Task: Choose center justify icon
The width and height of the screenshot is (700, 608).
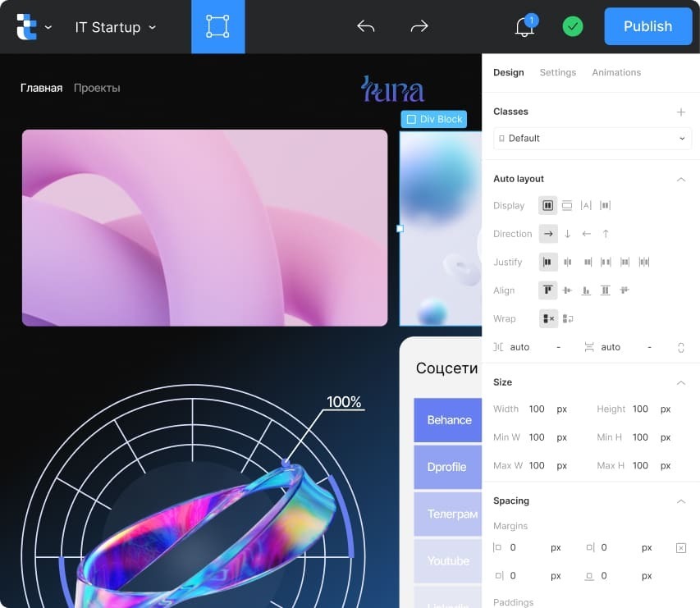Action: [567, 262]
